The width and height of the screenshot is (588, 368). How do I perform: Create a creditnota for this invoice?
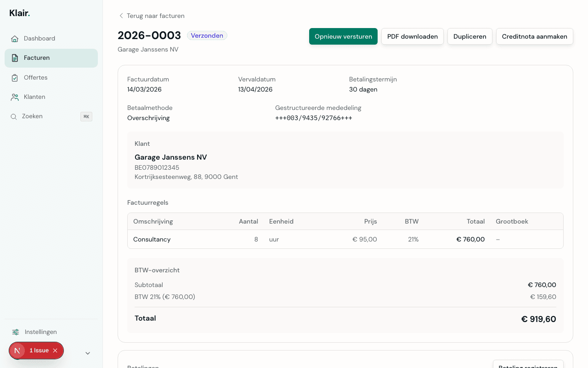534,36
